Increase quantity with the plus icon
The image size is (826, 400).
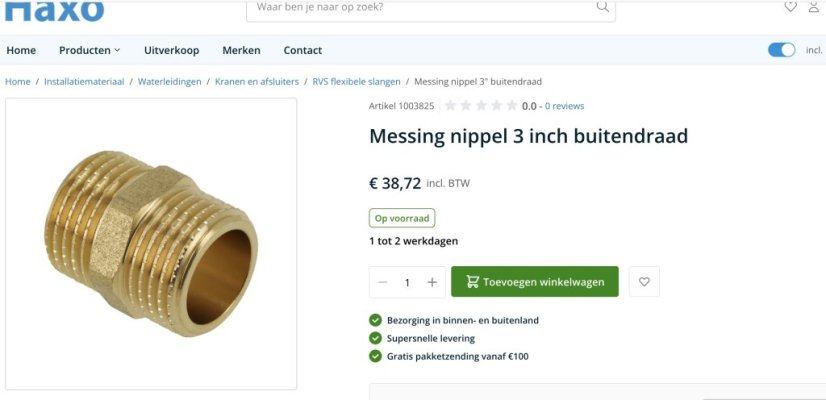point(432,282)
